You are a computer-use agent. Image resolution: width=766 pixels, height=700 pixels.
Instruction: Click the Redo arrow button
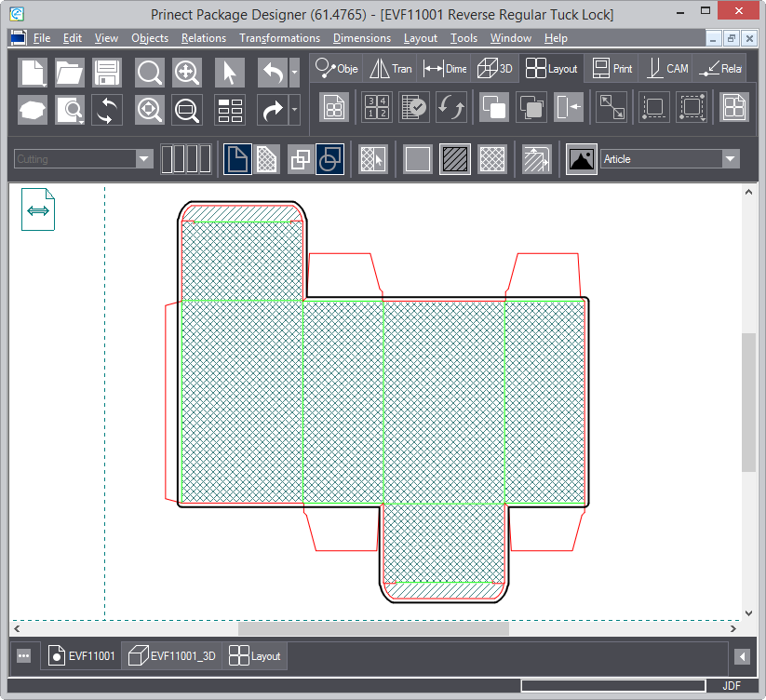[272, 111]
